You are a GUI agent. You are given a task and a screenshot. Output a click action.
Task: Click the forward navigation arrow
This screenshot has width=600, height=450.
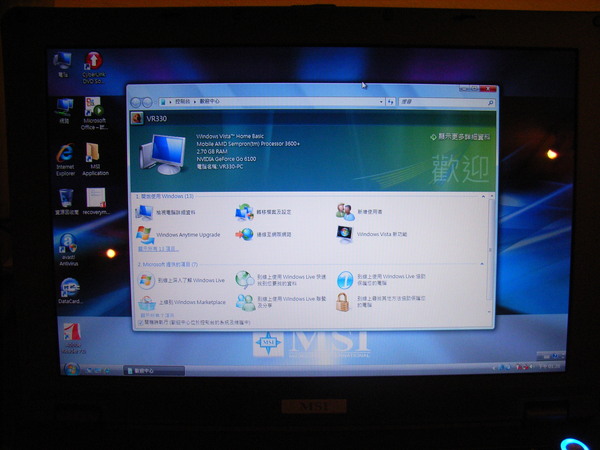pyautogui.click(x=147, y=102)
